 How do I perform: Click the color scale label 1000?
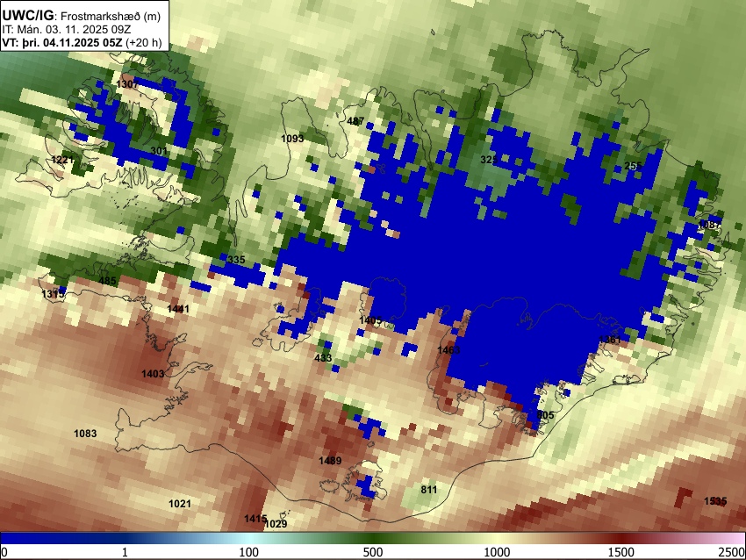click(x=497, y=552)
